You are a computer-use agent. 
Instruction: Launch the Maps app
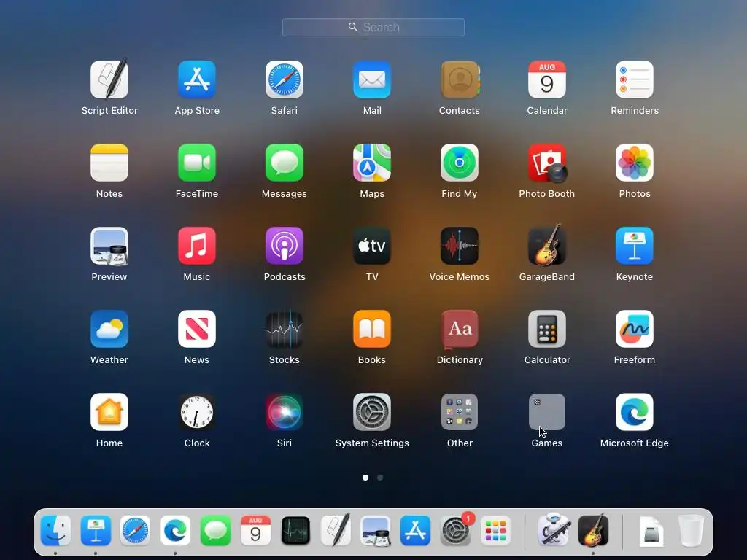pyautogui.click(x=372, y=163)
